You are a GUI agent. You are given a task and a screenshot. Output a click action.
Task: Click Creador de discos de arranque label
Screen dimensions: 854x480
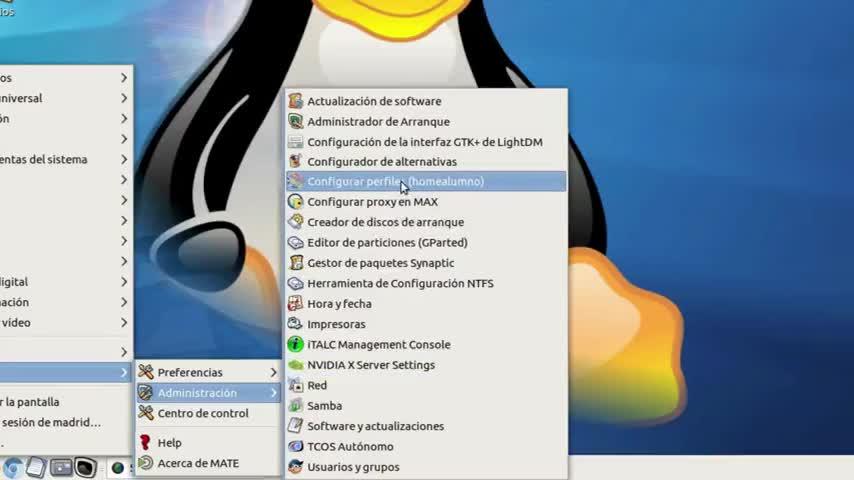click(386, 222)
